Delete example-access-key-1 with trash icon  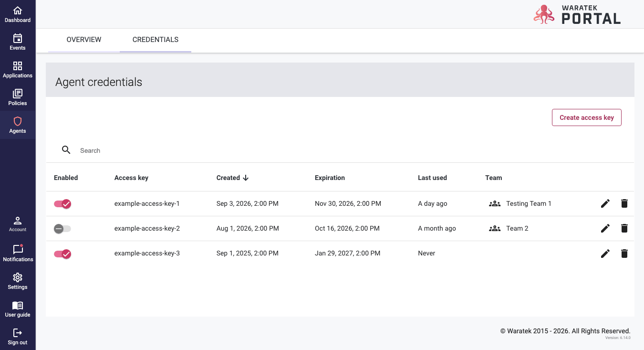pyautogui.click(x=624, y=203)
